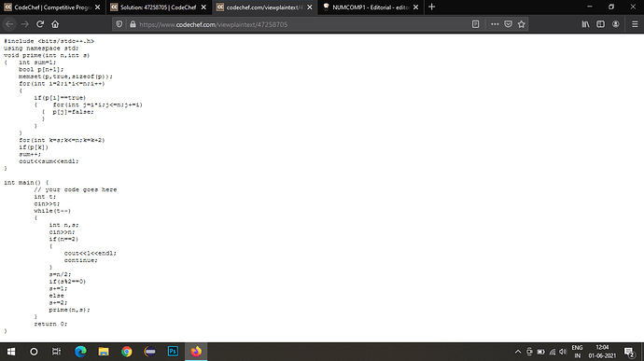Close the Solution: 47258705 tab
Screen dimensions: 644x361
[x=203, y=7]
